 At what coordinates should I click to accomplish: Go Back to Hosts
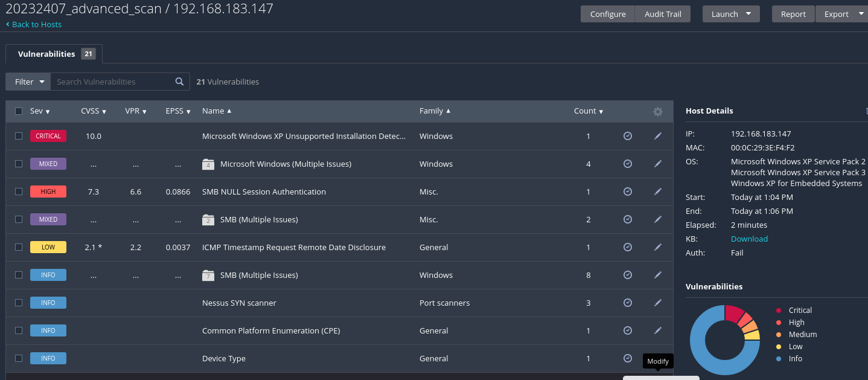point(34,24)
